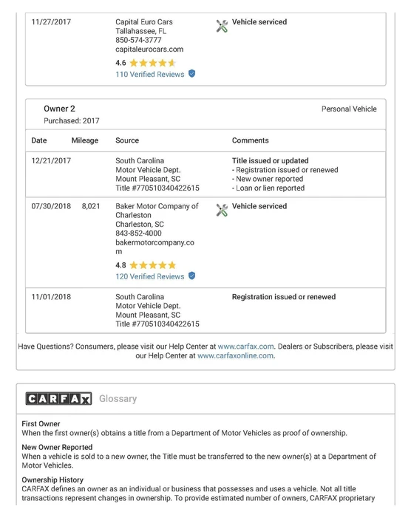
Task: Click the wrench icon in the Baker Motor row
Action: pyautogui.click(x=222, y=211)
